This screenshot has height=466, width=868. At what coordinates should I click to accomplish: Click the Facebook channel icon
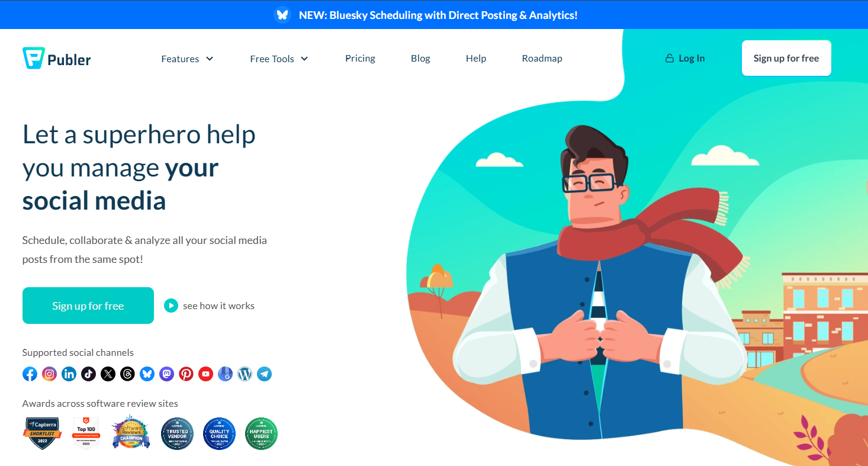pos(30,374)
